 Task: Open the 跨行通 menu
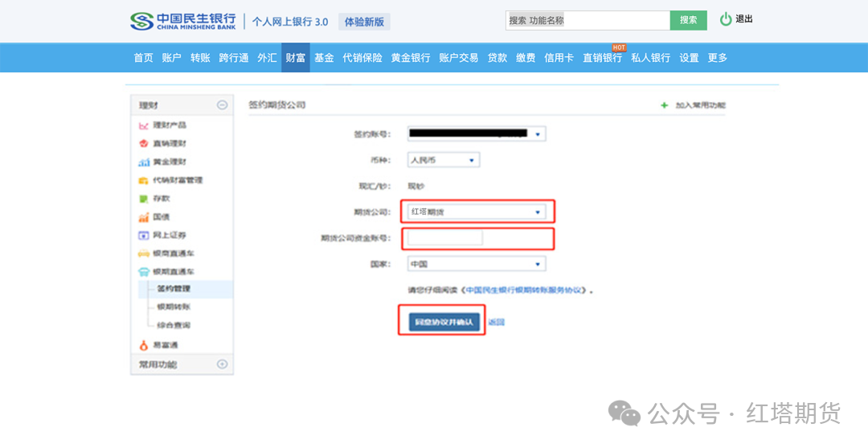point(234,58)
